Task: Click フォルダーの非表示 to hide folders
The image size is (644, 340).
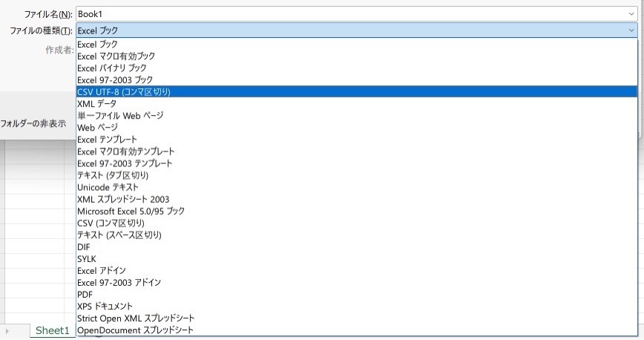Action: (x=33, y=123)
